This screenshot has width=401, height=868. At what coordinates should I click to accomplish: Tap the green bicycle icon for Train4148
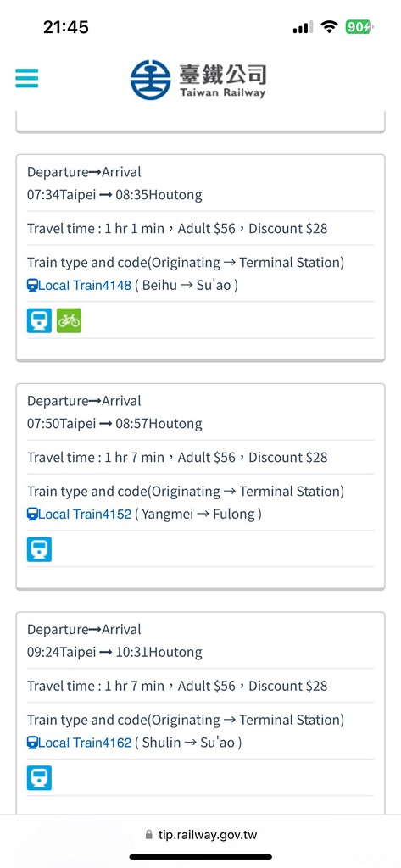pos(69,320)
